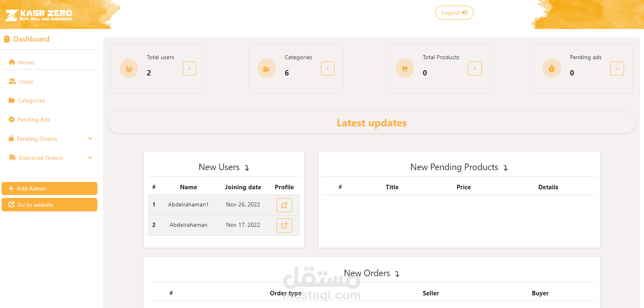Click the Users people icon in sidebar
The width and height of the screenshot is (644, 308).
(12, 82)
